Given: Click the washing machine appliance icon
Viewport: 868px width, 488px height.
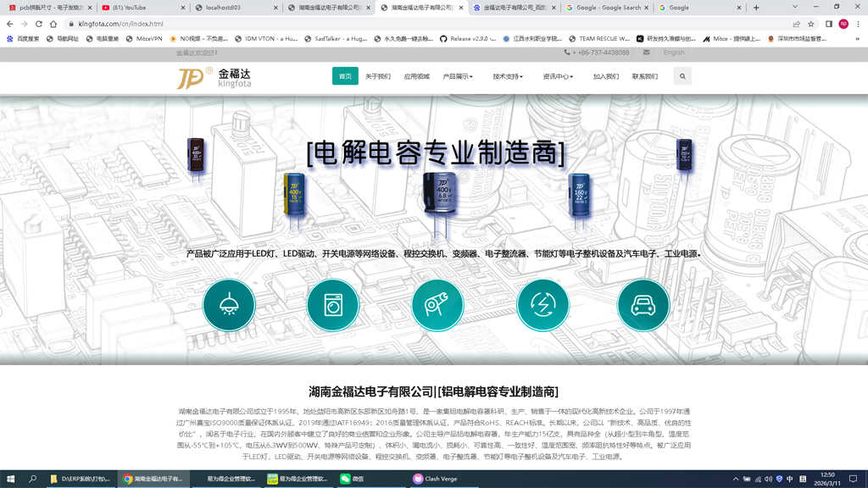Looking at the screenshot, I should pyautogui.click(x=333, y=305).
